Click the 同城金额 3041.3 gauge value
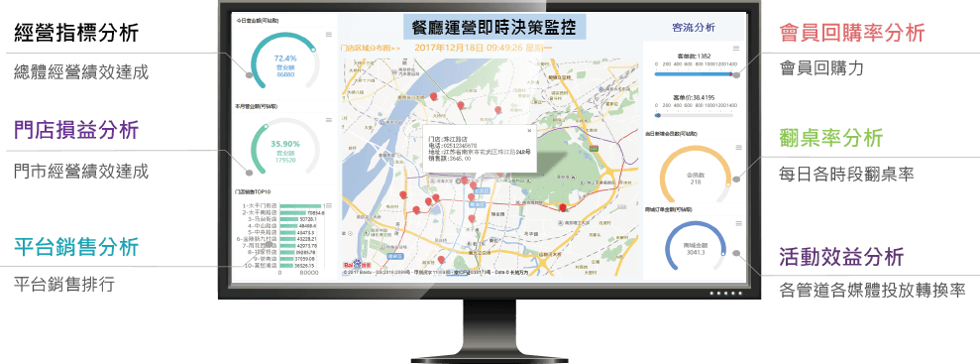The height and width of the screenshot is (364, 980). click(695, 249)
